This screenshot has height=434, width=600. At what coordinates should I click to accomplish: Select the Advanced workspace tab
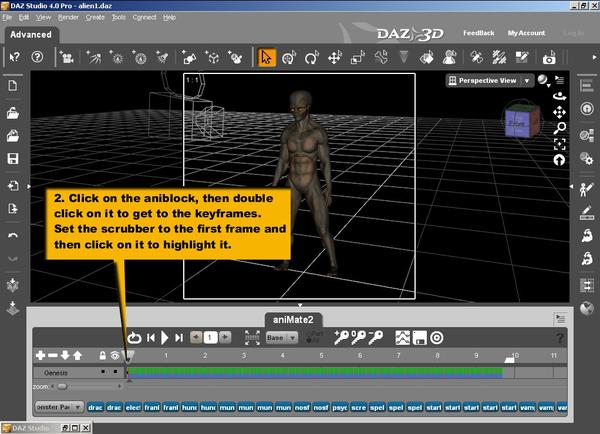31,34
